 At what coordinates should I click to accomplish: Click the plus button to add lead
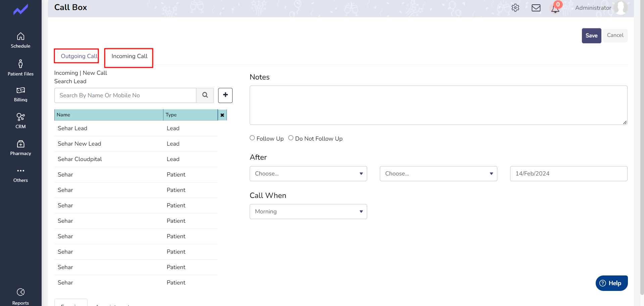pyautogui.click(x=225, y=95)
